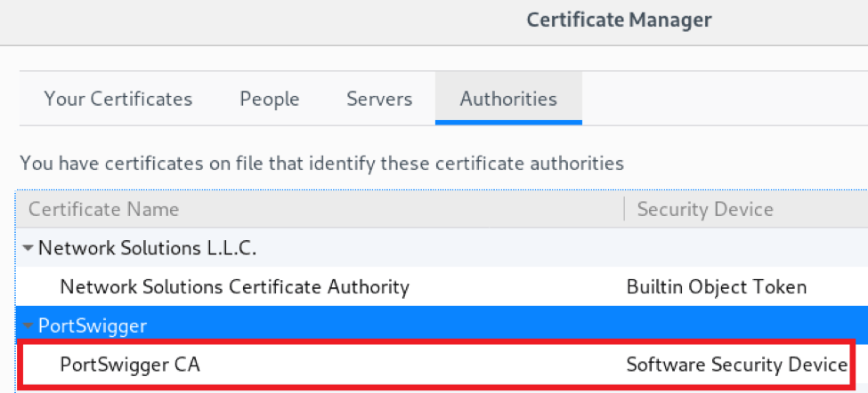Open the People tab
This screenshot has height=393, width=868.
point(270,99)
